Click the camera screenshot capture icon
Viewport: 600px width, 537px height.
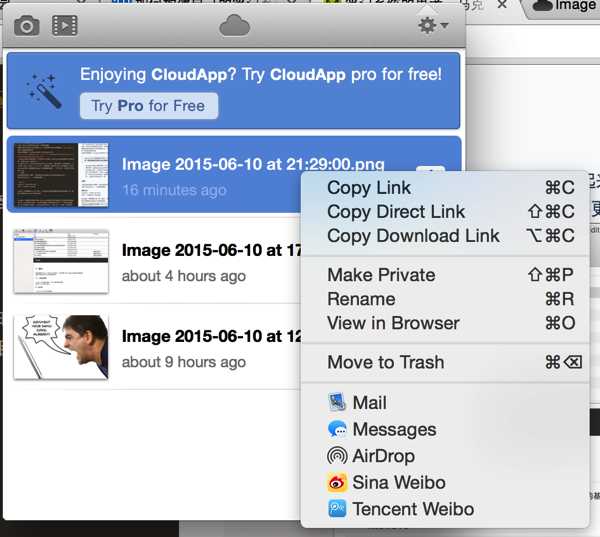(x=27, y=26)
